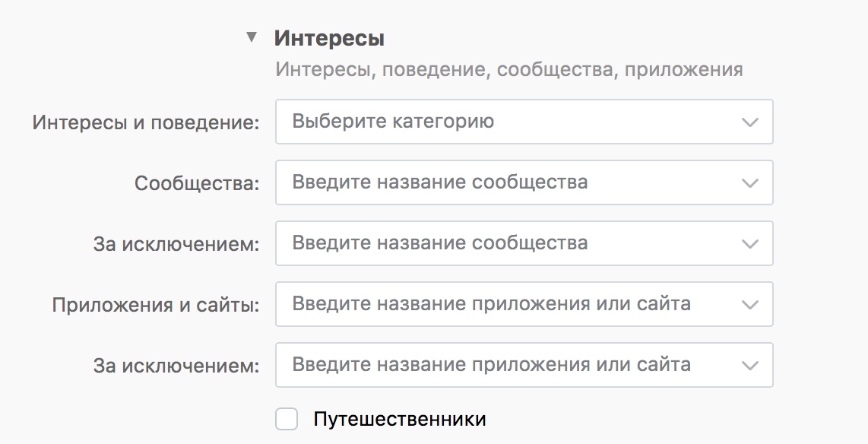Click the Путешественники checkbox label text
Image resolution: width=868 pixels, height=444 pixels.
pos(399,419)
